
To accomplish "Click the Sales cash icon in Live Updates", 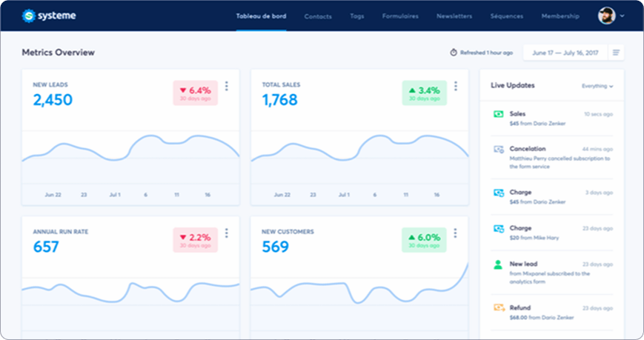I will pos(499,114).
